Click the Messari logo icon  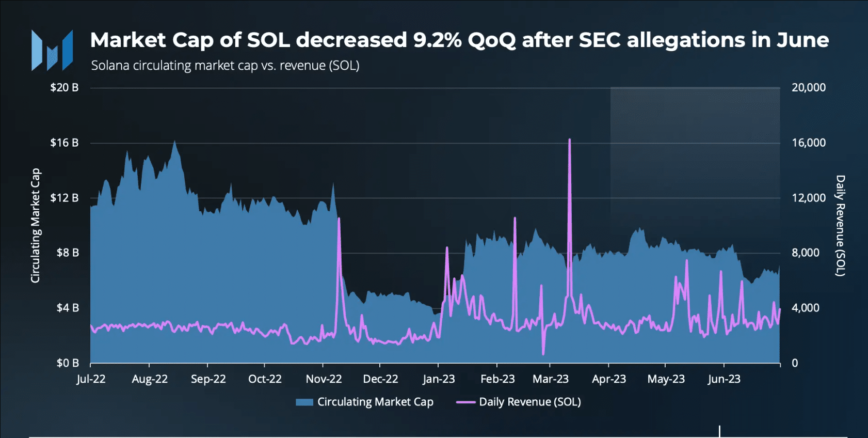(52, 50)
